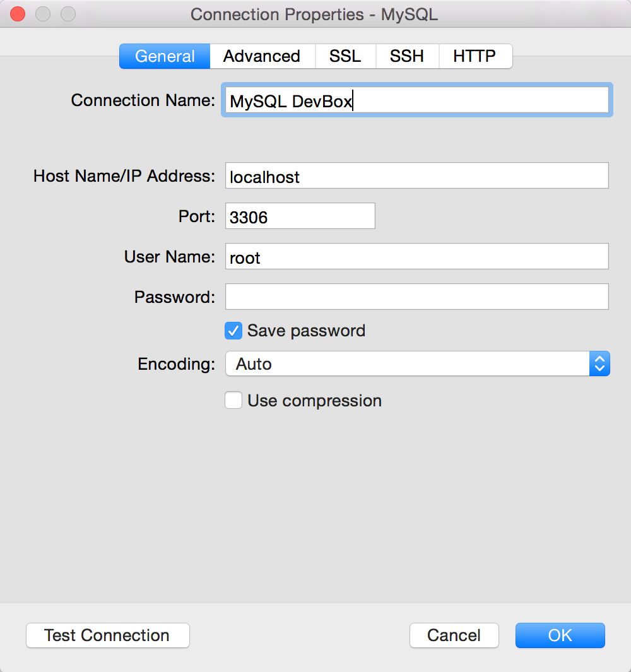631x672 pixels.
Task: Switch to the General tab
Action: [165, 56]
